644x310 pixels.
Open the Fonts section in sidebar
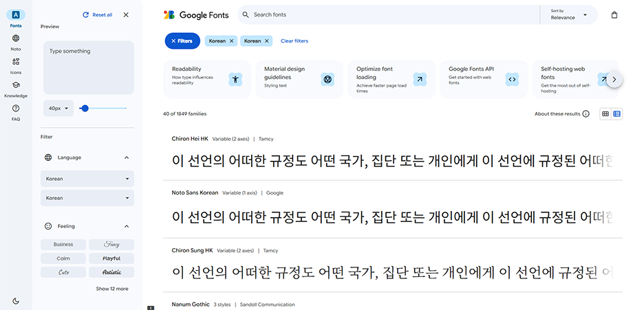(16, 19)
